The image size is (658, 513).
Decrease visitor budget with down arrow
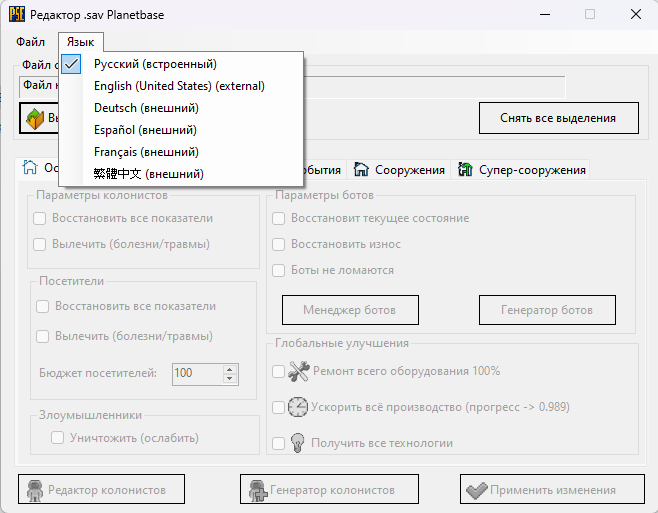(229, 379)
